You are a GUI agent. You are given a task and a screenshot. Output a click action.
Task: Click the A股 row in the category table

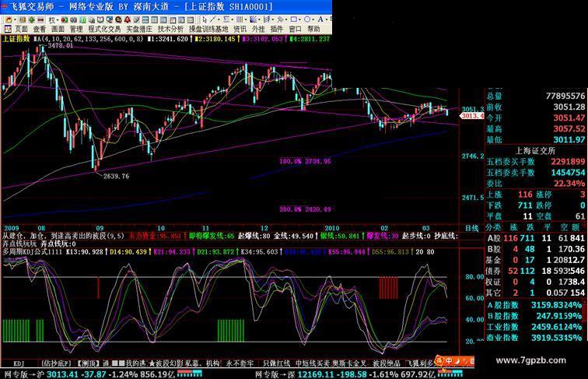point(535,238)
